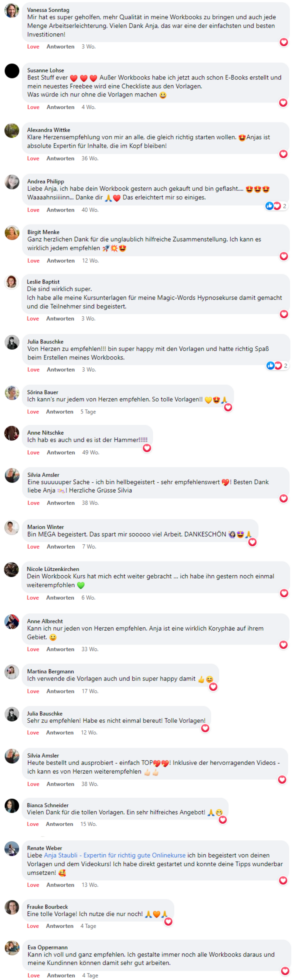Open the heart reaction on Anne Nitschke's comment

click(x=147, y=448)
